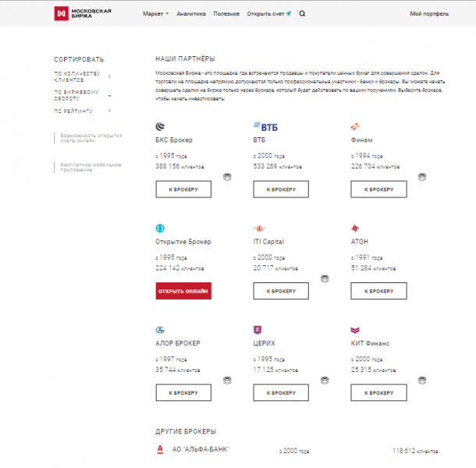Click the 'СОРТИРОВАТЬ' heading
Screen dimensions: 476x468
click(79, 59)
